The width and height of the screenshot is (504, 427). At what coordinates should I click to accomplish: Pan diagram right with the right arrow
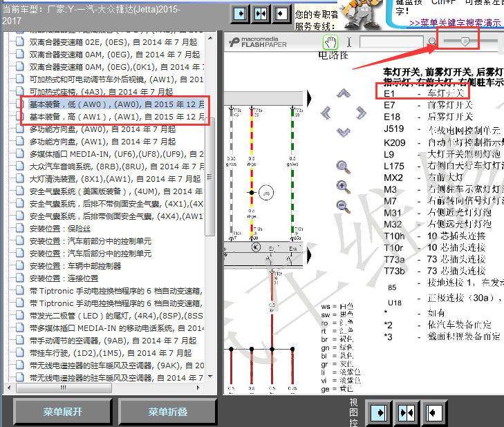[362, 113]
